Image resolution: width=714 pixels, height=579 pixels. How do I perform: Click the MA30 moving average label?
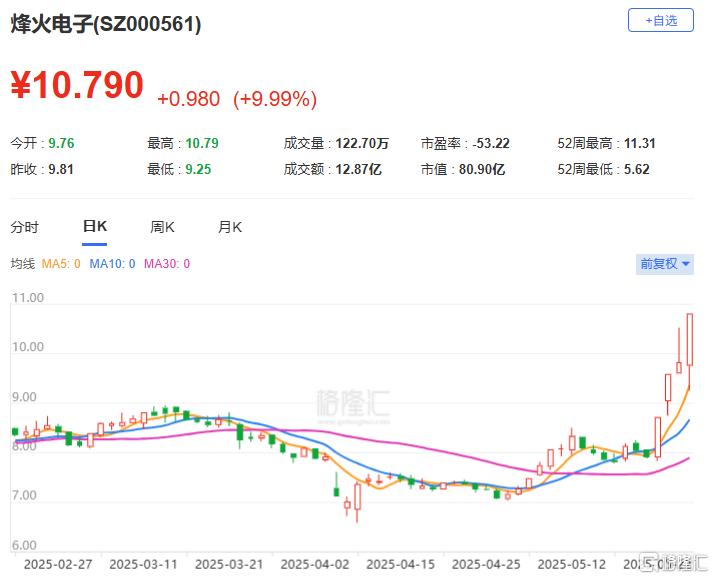pyautogui.click(x=167, y=264)
